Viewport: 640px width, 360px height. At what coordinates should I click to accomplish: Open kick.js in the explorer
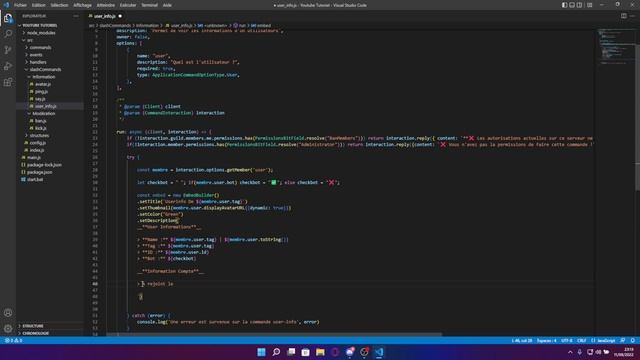49,128
